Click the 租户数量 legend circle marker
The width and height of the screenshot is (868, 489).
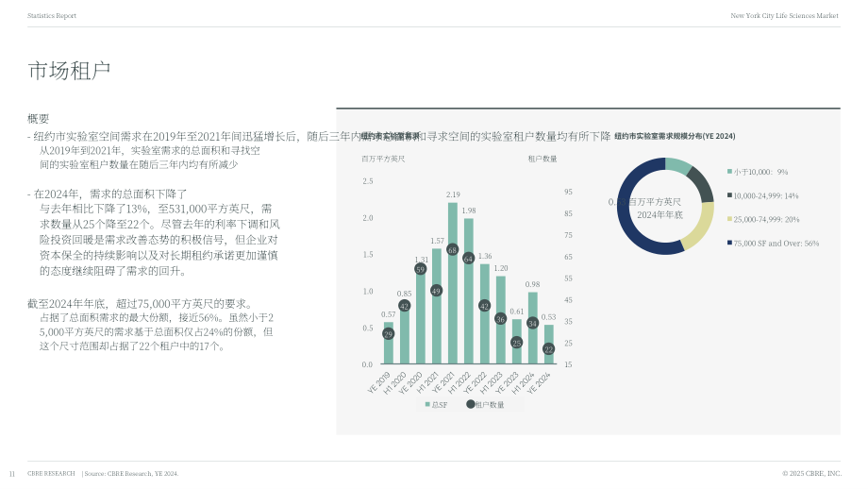[x=471, y=404]
